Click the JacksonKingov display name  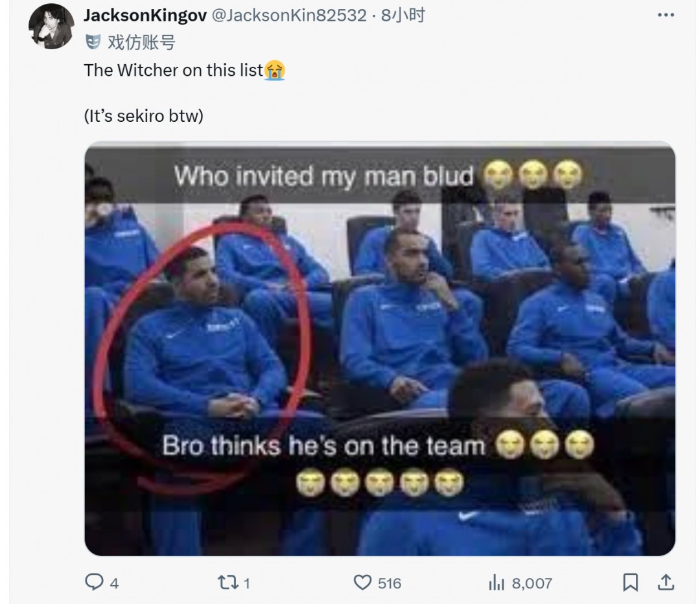coord(145,16)
